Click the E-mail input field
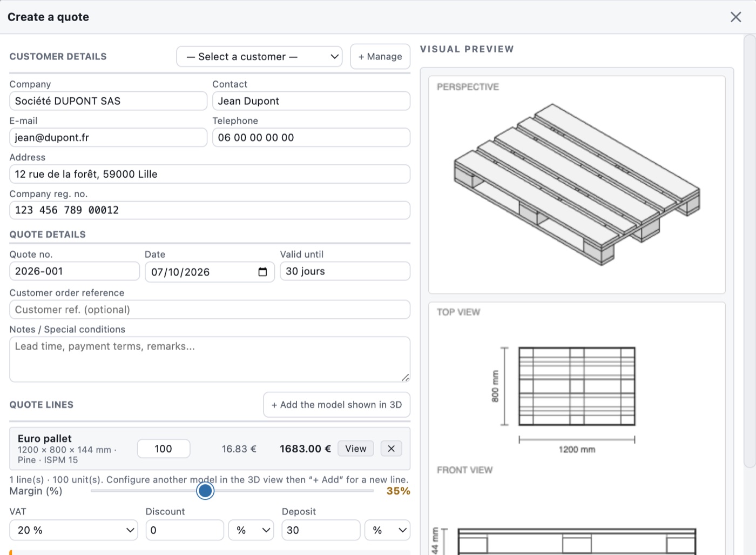 coord(108,137)
